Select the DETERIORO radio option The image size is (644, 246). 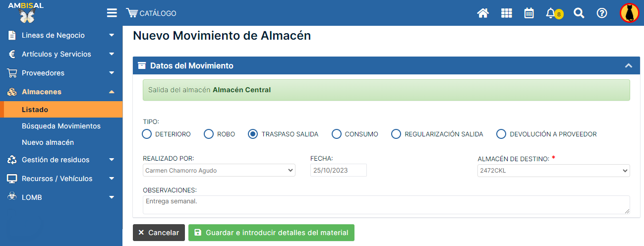point(147,134)
